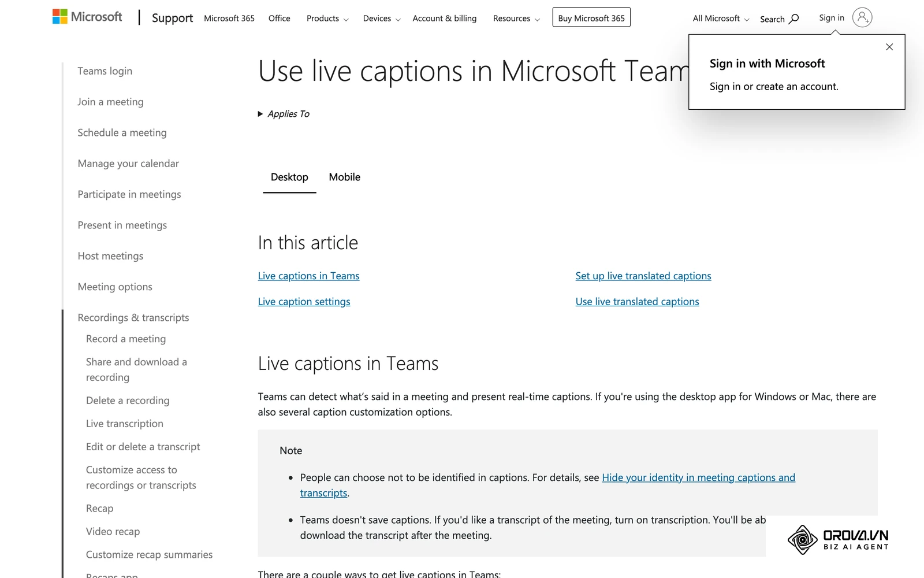Open the Resources dropdown menu

[516, 18]
